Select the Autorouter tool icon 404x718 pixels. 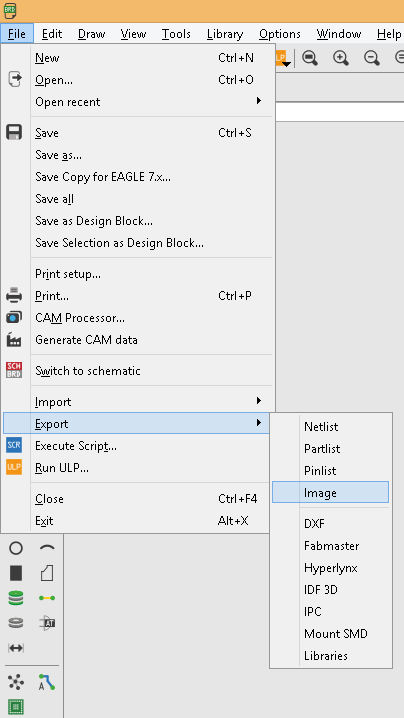[x=47, y=682]
